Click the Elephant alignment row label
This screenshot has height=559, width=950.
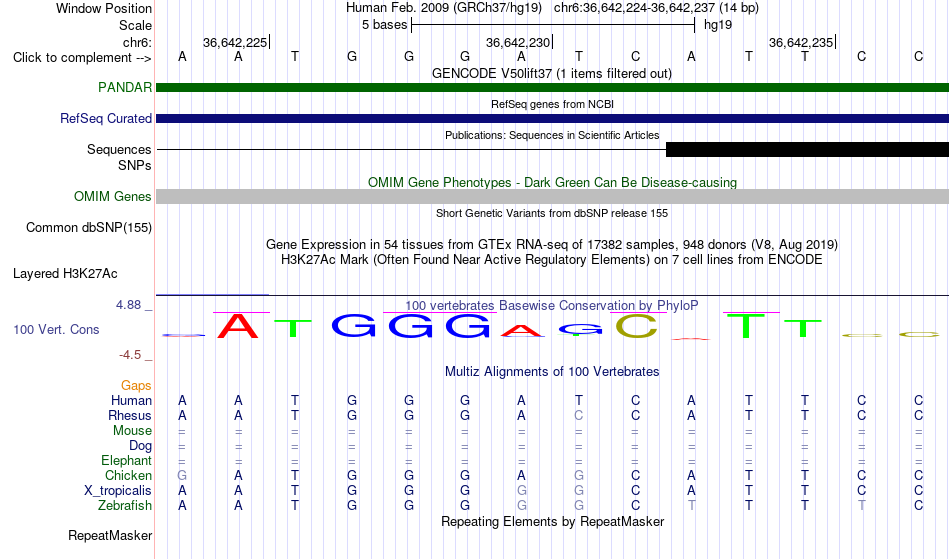(126, 460)
